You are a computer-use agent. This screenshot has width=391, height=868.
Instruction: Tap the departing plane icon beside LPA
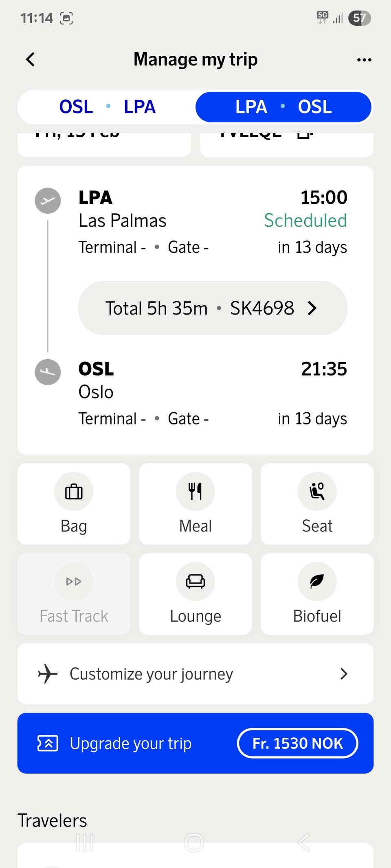tap(48, 201)
